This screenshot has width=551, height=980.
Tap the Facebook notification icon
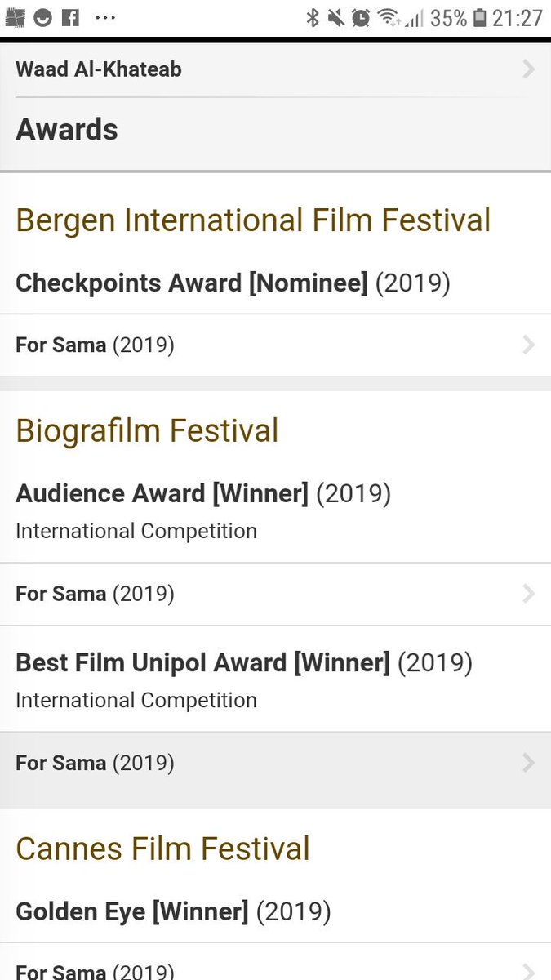[x=71, y=17]
